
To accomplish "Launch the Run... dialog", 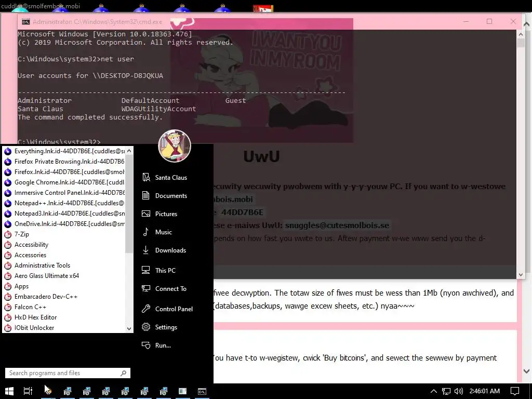I will click(x=157, y=345).
